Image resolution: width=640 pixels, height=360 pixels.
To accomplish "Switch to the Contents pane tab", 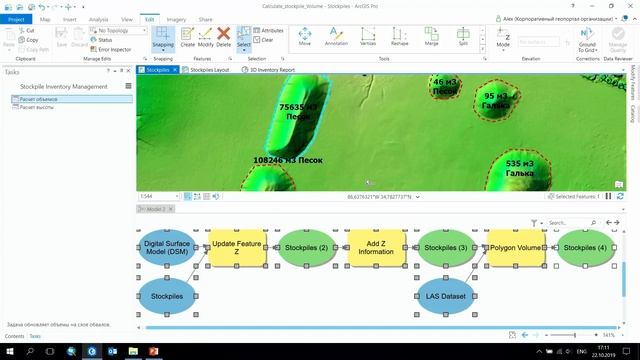I will tap(14, 336).
